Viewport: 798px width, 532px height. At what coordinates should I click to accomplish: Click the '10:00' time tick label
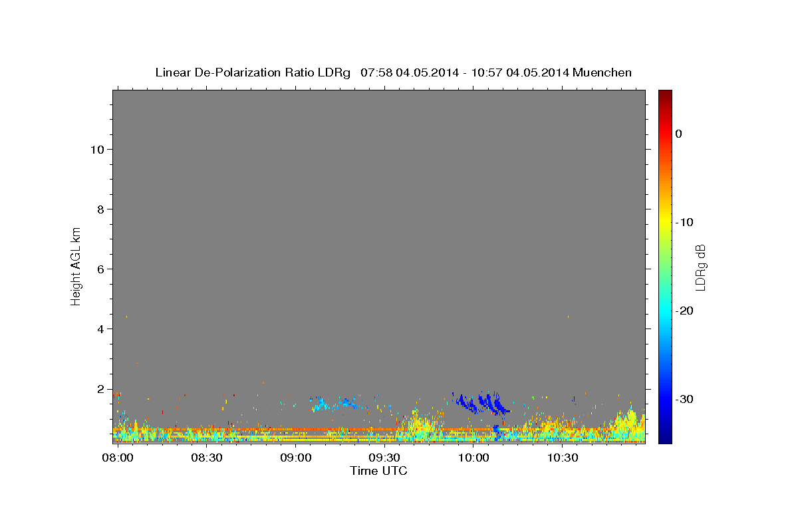coord(473,458)
